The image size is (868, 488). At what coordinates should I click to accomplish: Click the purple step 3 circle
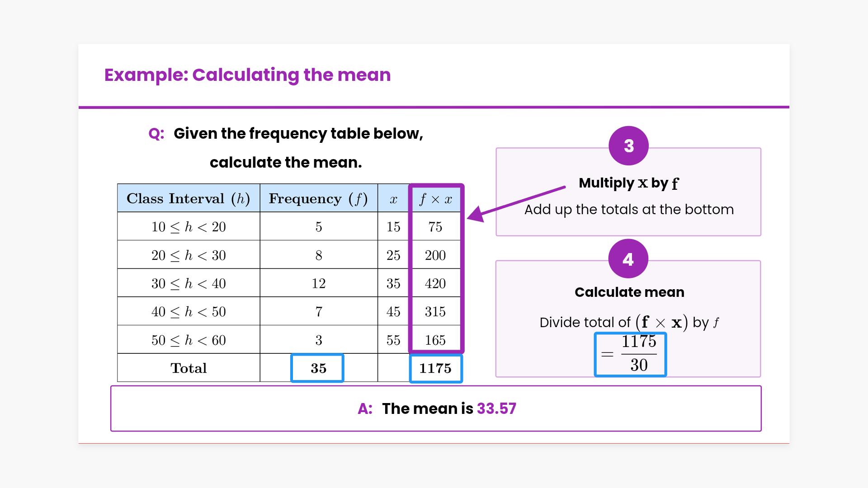pos(628,146)
